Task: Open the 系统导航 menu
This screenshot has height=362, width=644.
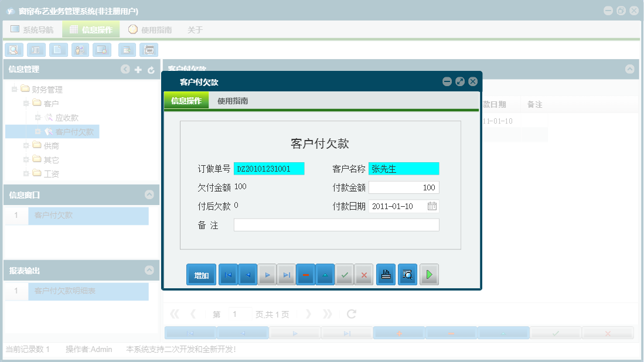Action: point(33,29)
